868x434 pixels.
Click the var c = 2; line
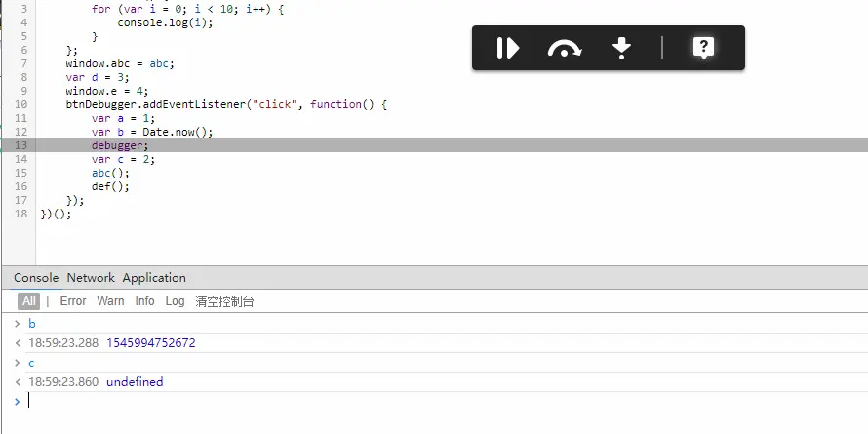[x=124, y=159]
